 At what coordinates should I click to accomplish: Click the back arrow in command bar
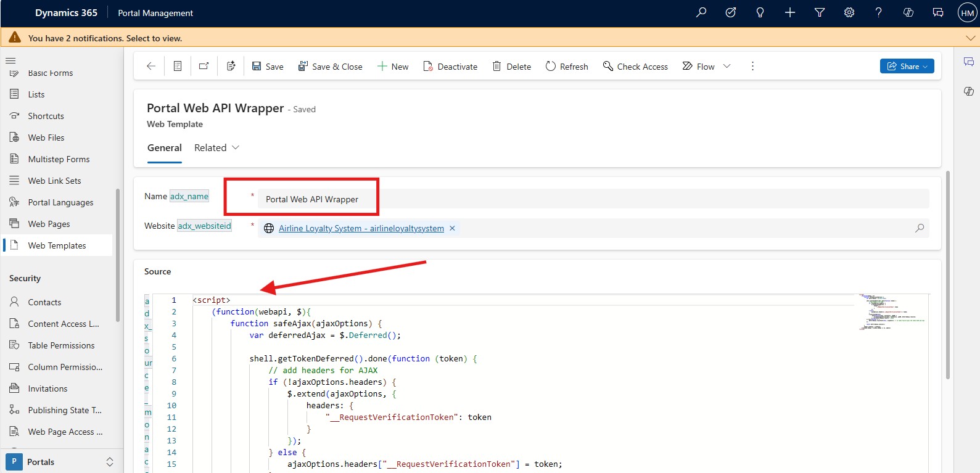tap(151, 66)
